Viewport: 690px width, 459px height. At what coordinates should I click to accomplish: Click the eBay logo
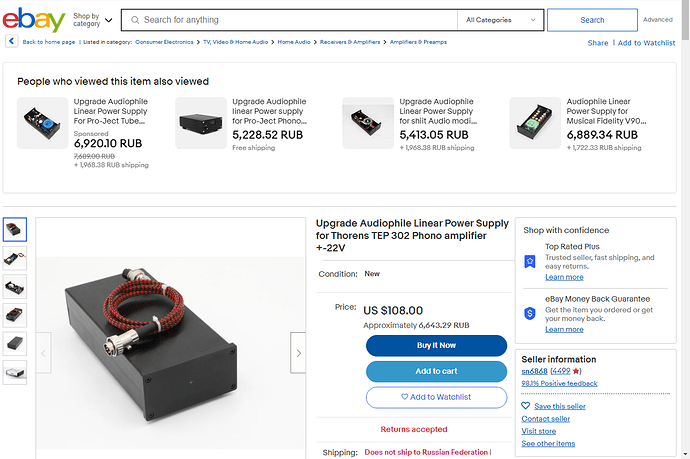tap(34, 20)
